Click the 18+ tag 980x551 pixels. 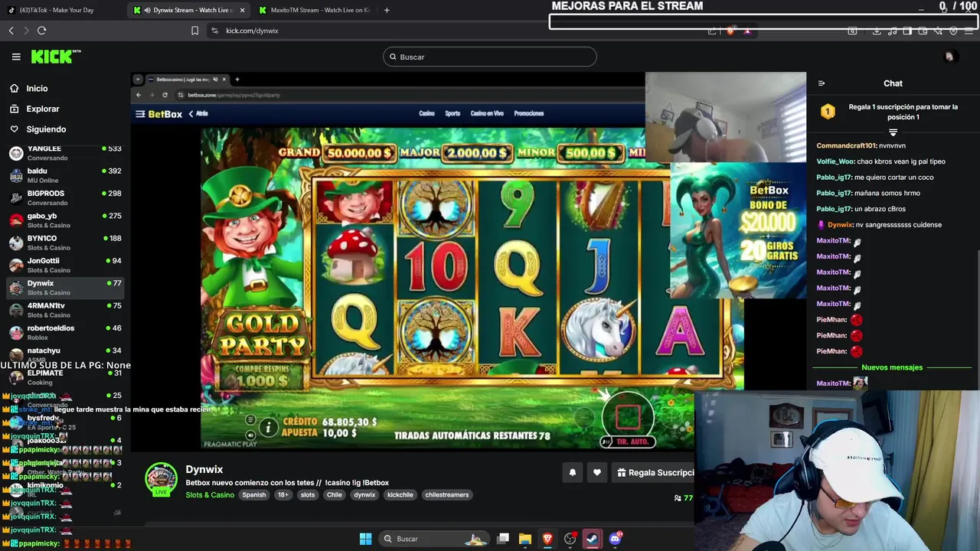click(283, 495)
